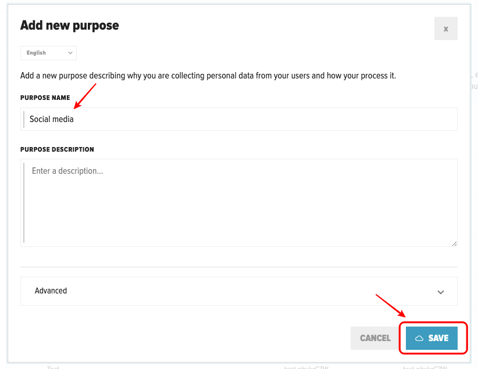Click the 'Enter a description...' placeholder text

67,171
